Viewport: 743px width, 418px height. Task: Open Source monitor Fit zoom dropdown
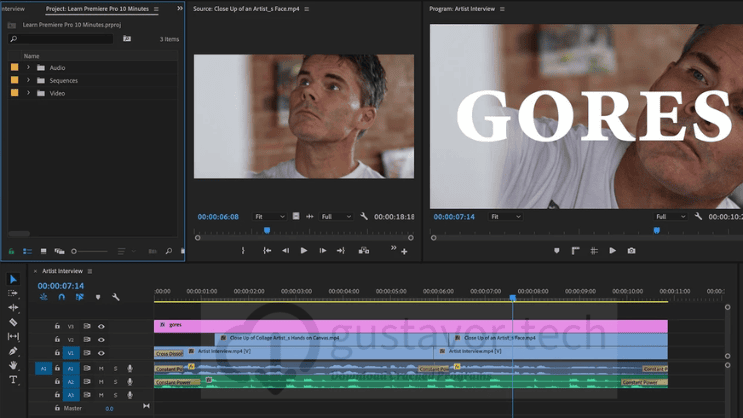(270, 217)
